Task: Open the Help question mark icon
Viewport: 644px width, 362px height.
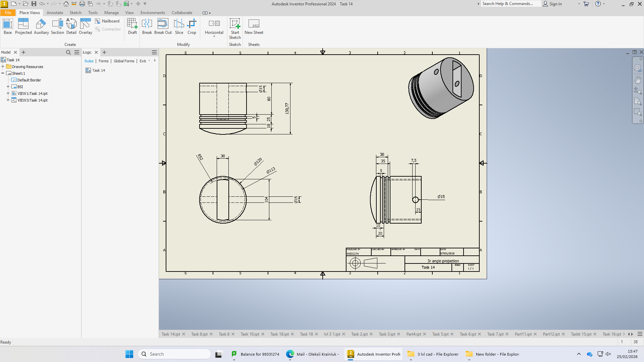Action: coord(598,4)
